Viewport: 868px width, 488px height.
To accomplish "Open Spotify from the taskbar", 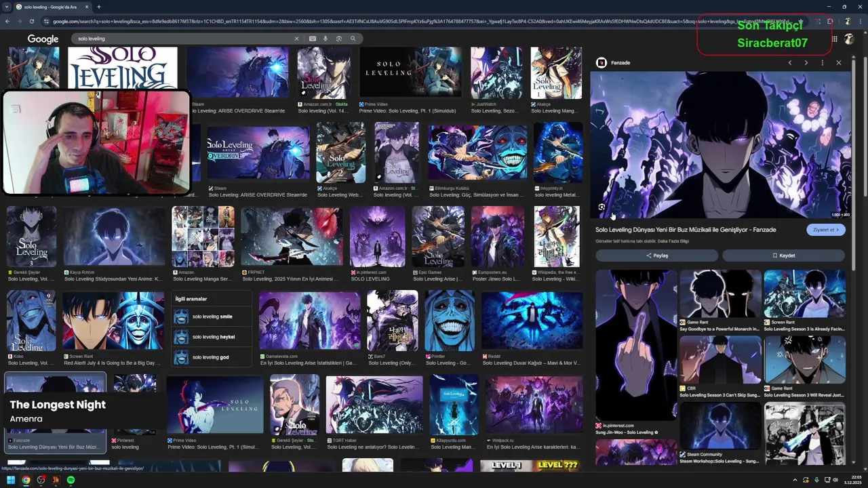I will click(x=71, y=480).
